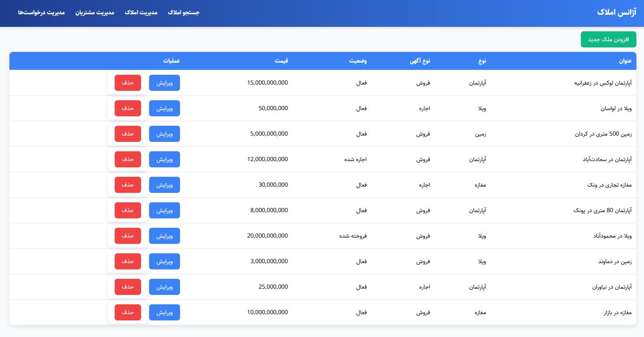
Task: Click the قیمت column header
Action: coord(281,61)
